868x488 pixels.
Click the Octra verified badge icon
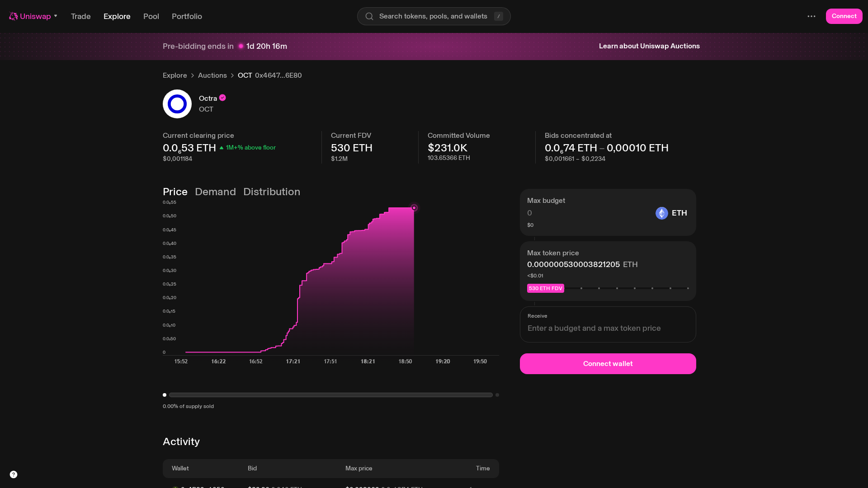click(222, 98)
